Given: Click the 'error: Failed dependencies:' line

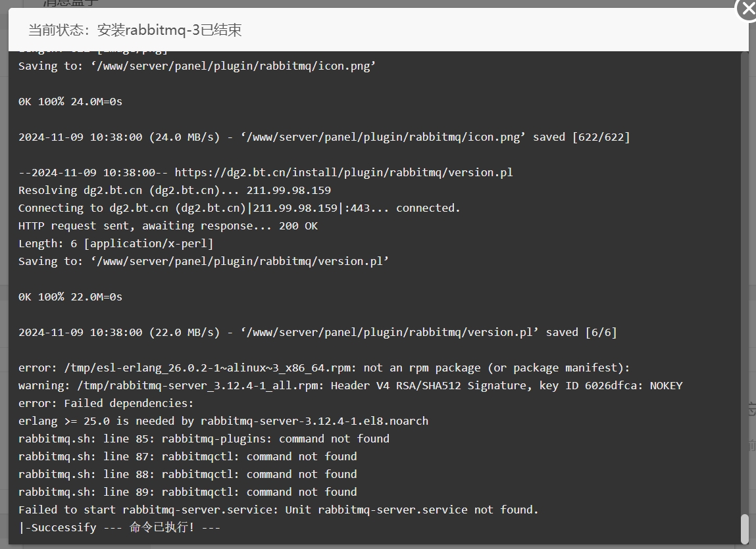Looking at the screenshot, I should 105,404.
